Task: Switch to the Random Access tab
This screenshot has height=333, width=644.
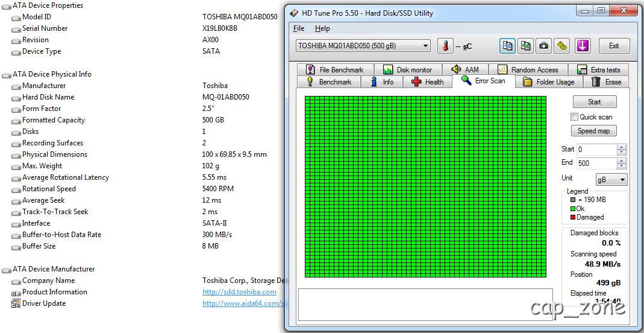Action: coord(528,69)
